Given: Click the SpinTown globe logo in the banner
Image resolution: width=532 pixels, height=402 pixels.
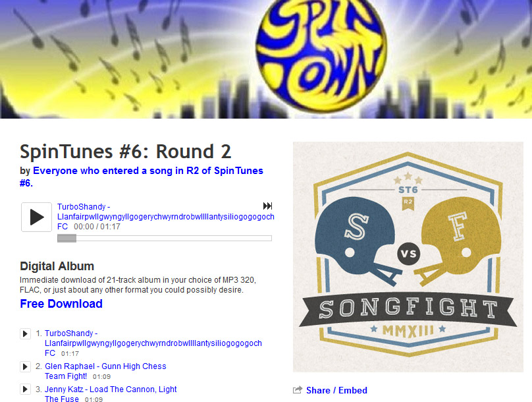Looking at the screenshot, I should (x=321, y=54).
